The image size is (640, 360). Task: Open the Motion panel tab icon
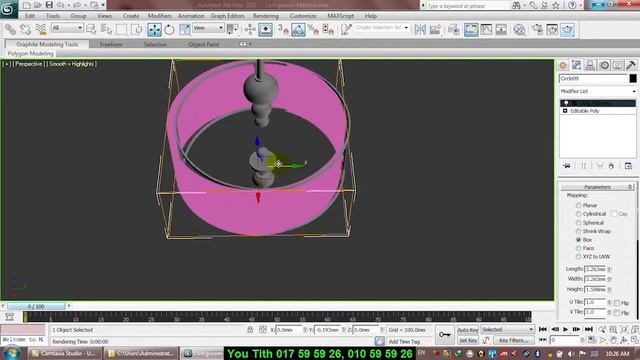point(604,65)
